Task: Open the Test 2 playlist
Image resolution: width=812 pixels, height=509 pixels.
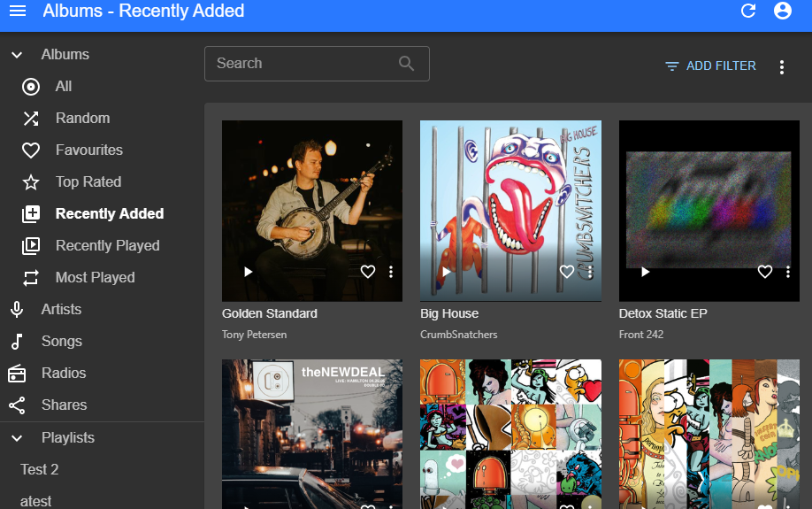Action: coord(40,470)
